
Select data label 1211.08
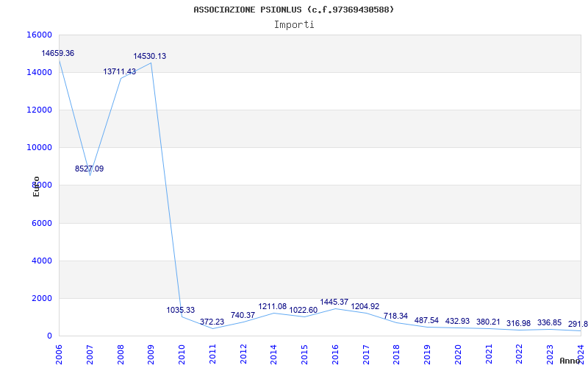(272, 306)
